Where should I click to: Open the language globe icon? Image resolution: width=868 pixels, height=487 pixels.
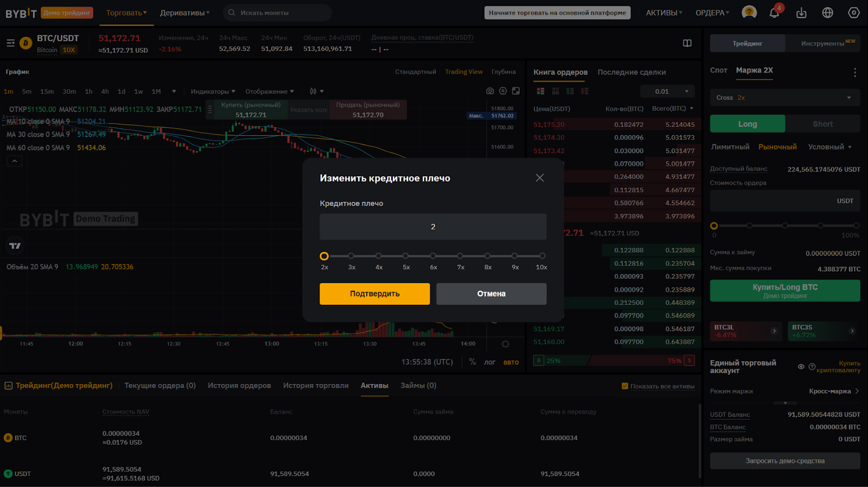click(827, 13)
